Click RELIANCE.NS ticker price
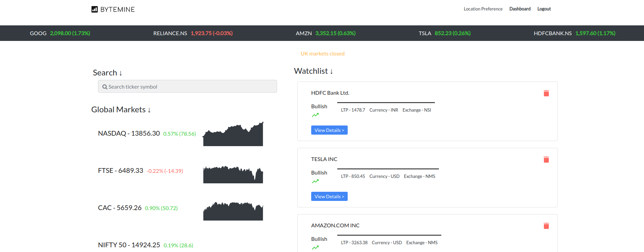The width and height of the screenshot is (644, 252). pos(212,33)
